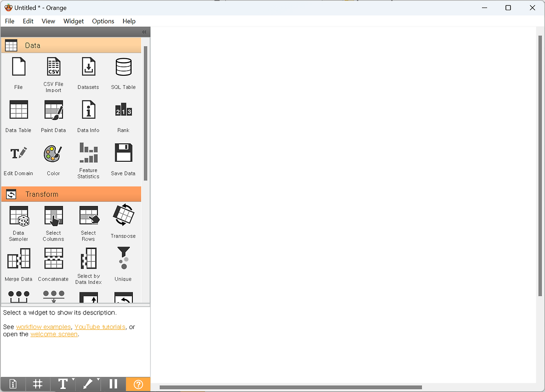Click the widget toolbox vertical scrollbar
The image size is (545, 392).
coord(146,113)
